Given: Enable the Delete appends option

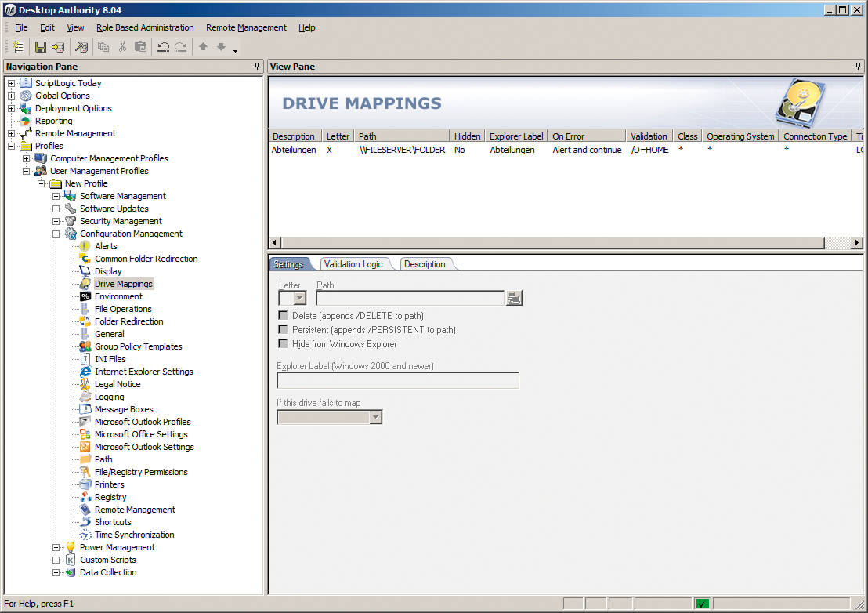Looking at the screenshot, I should point(283,316).
